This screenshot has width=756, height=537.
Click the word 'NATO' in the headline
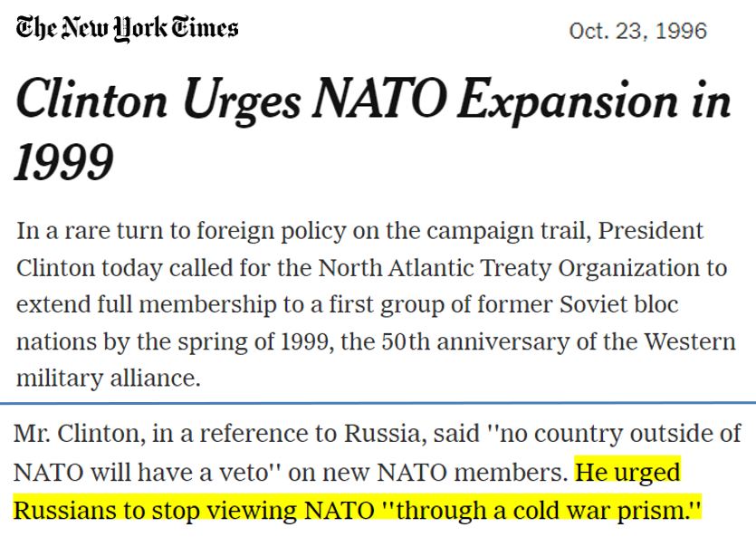click(x=379, y=99)
